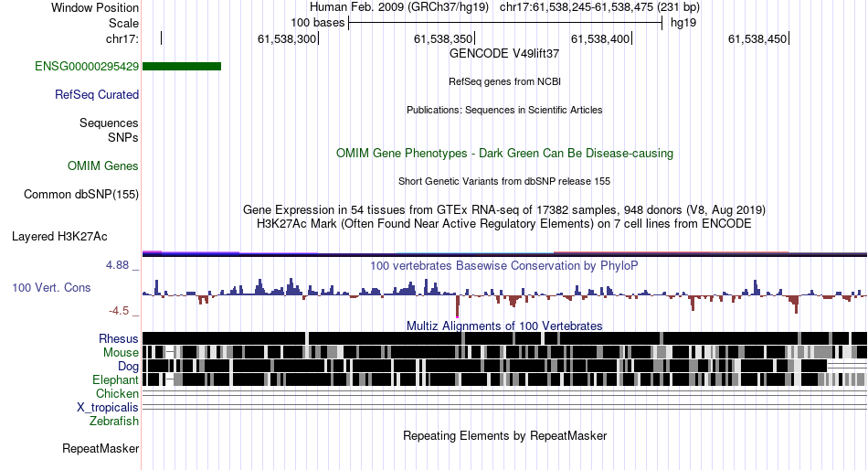The image size is (868, 470).
Task: Click the OMIM Genes track label
Action: 103,166
